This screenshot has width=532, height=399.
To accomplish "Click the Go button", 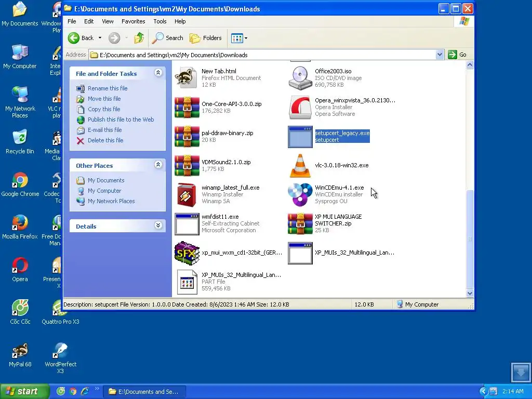I will (457, 55).
